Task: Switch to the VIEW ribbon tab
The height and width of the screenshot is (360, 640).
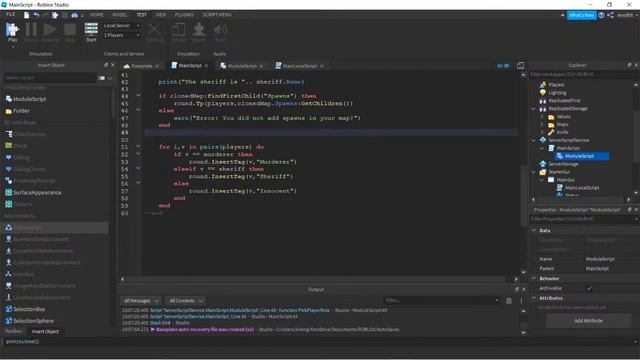Action: (x=160, y=15)
